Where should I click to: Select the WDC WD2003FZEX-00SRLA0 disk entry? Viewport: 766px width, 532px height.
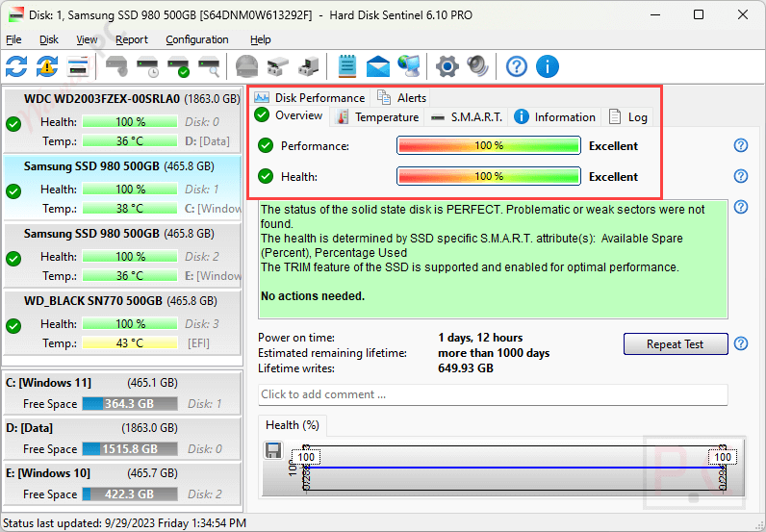(122, 120)
